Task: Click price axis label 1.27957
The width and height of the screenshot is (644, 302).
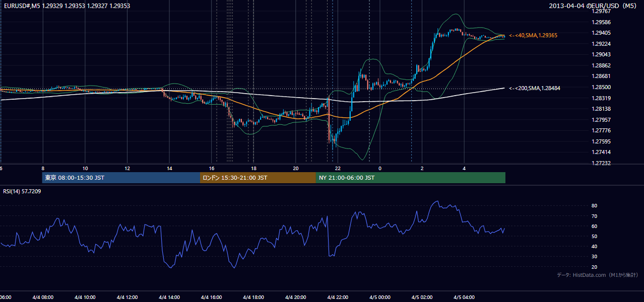Action: click(601, 120)
